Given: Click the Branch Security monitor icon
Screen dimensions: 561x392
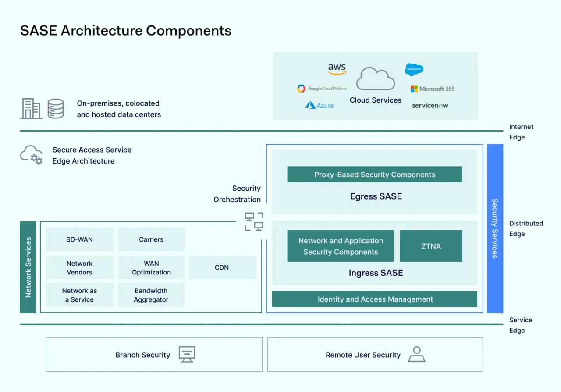Looking at the screenshot, I should pyautogui.click(x=187, y=355).
